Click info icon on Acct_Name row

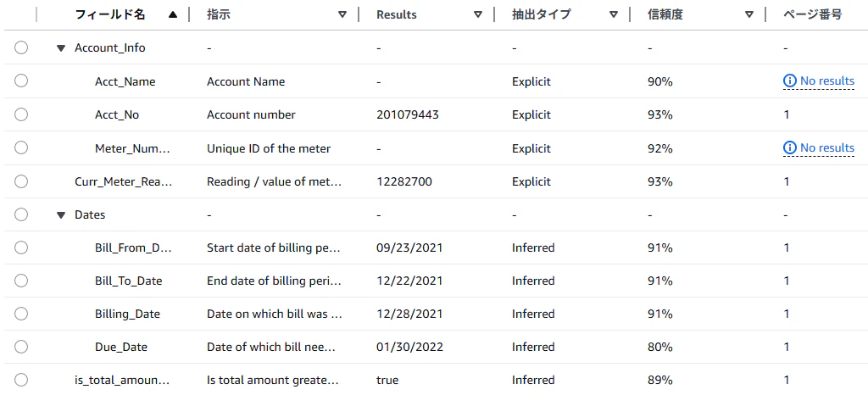[x=789, y=81]
